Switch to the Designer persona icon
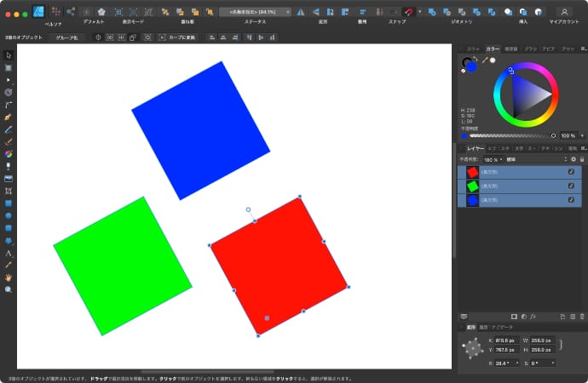Screen dimensions: 588x383 (39, 11)
